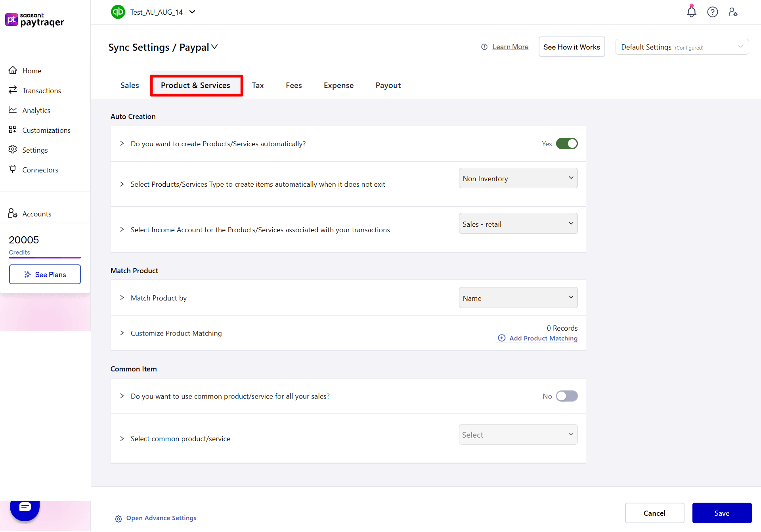This screenshot has width=761, height=532.
Task: Open the notifications bell
Action: point(691,12)
